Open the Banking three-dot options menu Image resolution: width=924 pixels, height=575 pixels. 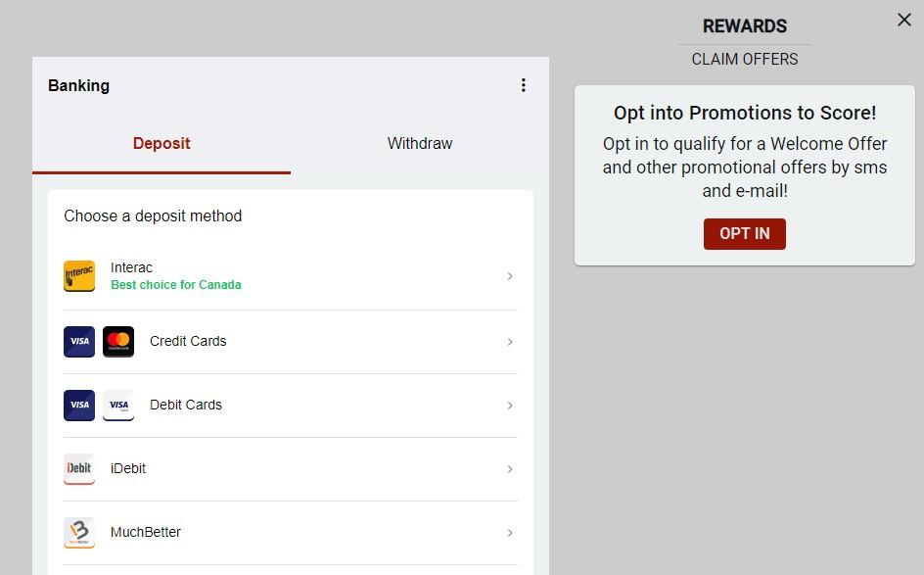click(524, 85)
